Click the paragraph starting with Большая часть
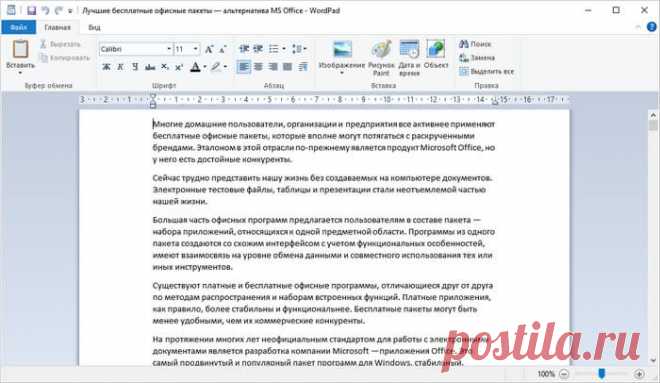660x383 pixels. coord(323,243)
